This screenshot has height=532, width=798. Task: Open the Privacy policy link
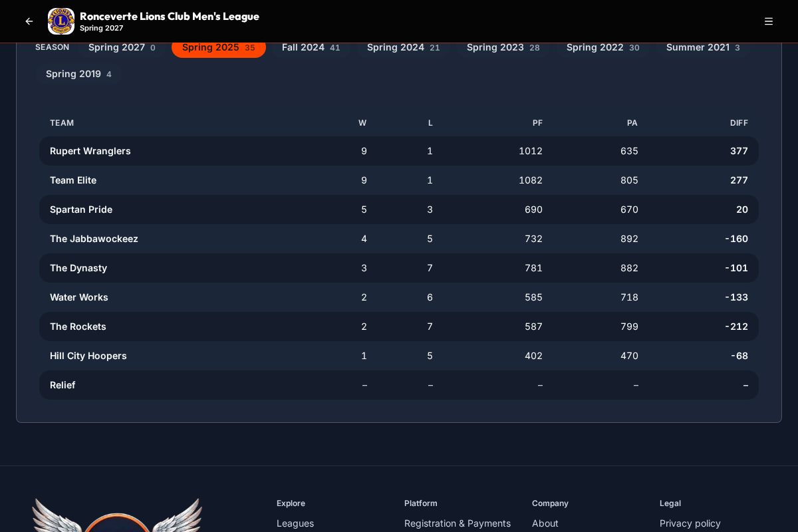point(690,523)
